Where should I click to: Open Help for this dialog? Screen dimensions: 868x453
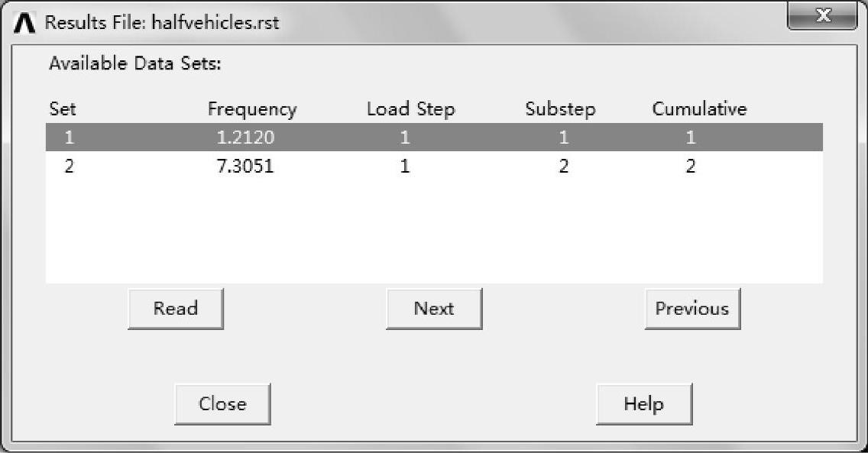click(643, 403)
